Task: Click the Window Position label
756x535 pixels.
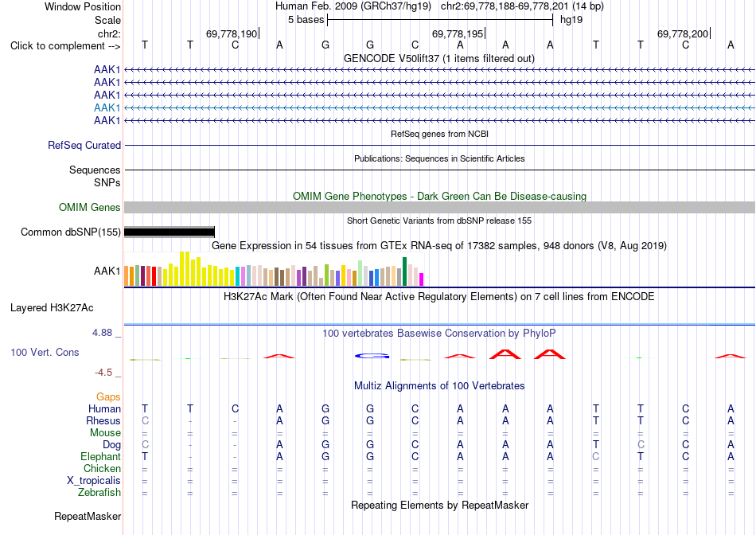Action: 83,6
